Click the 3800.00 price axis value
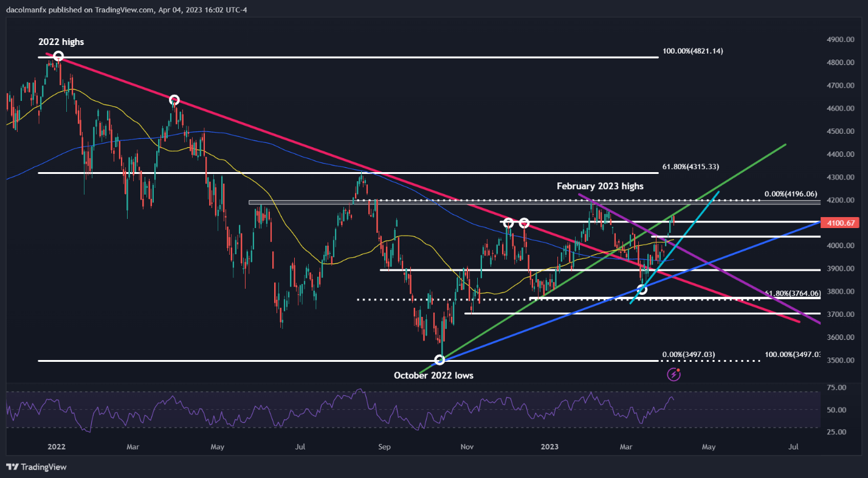Image resolution: width=868 pixels, height=478 pixels. [841, 292]
